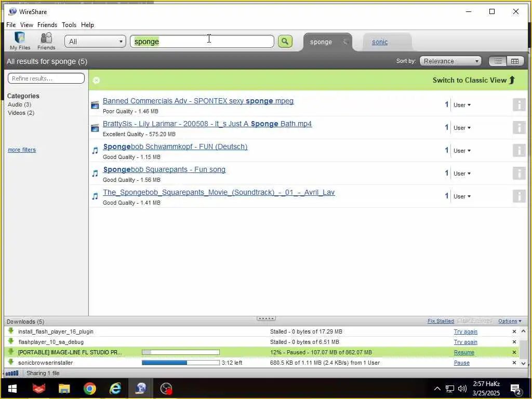Resume the FL Studio download
The width and height of the screenshot is (532, 399).
[464, 353]
